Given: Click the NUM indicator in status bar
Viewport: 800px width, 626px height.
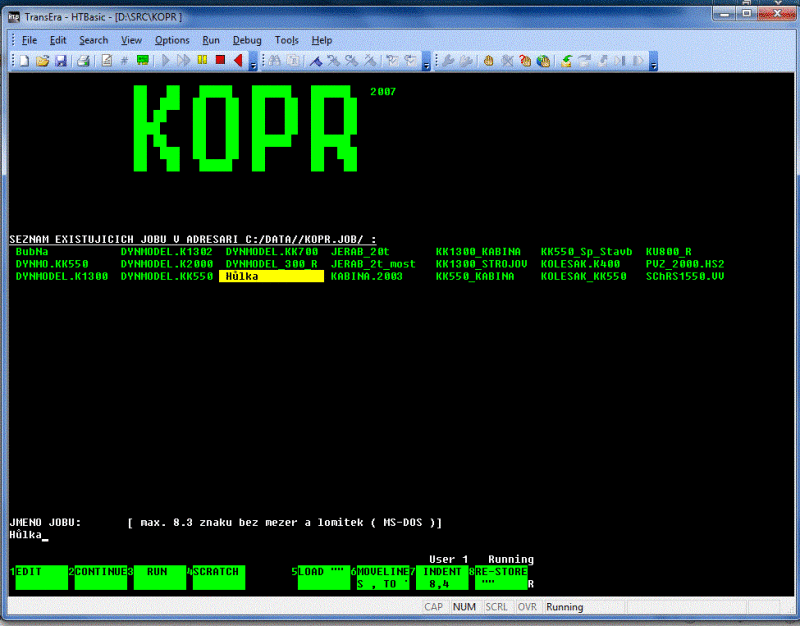Looking at the screenshot, I should tap(464, 607).
